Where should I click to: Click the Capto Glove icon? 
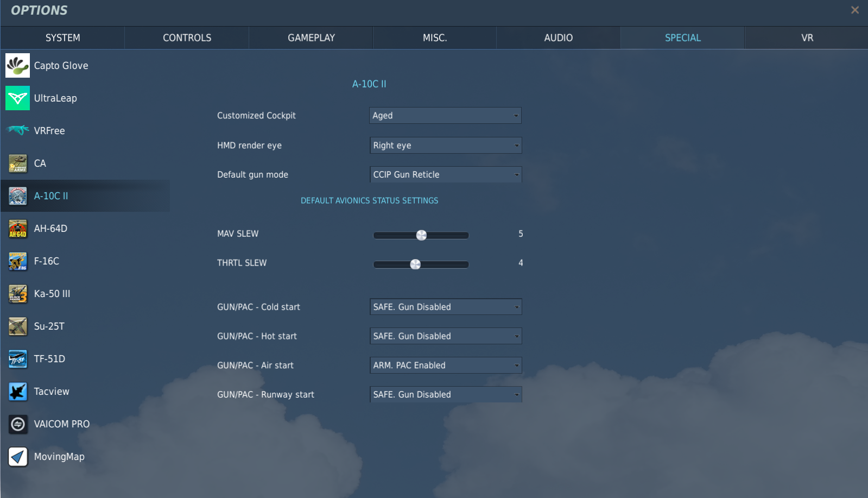tap(18, 66)
